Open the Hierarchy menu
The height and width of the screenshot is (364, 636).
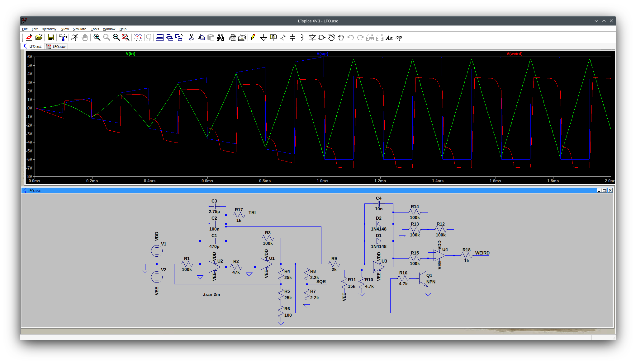click(x=49, y=29)
